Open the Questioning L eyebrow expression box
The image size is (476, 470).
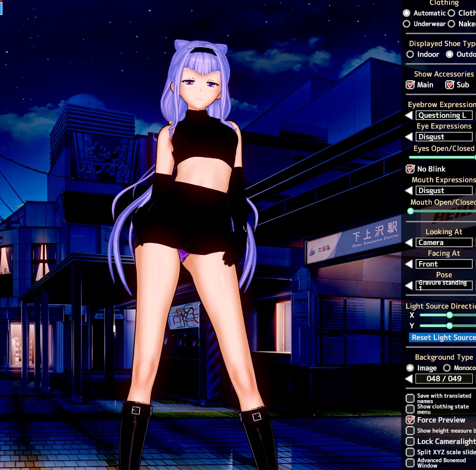click(x=444, y=115)
